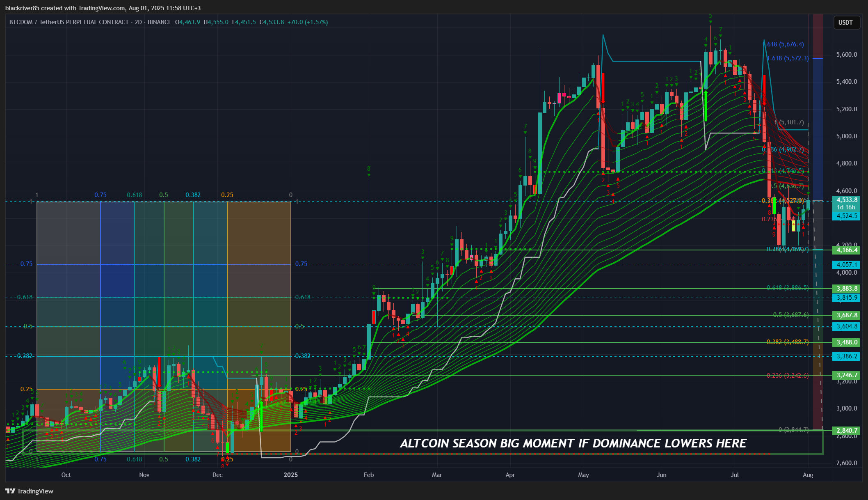Click the TradingView logo at bottom left
Screen dimensions: 868x500
click(x=30, y=491)
